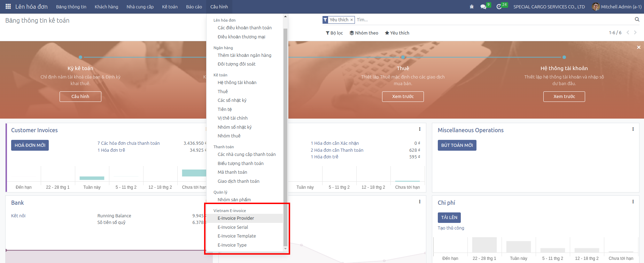Click the search magnifier icon

(637, 20)
